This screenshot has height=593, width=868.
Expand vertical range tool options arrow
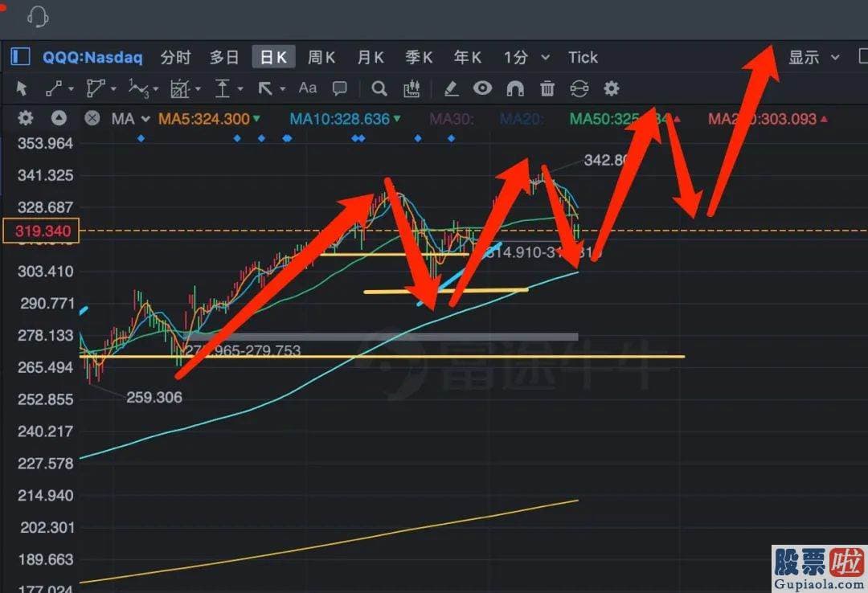pyautogui.click(x=240, y=88)
